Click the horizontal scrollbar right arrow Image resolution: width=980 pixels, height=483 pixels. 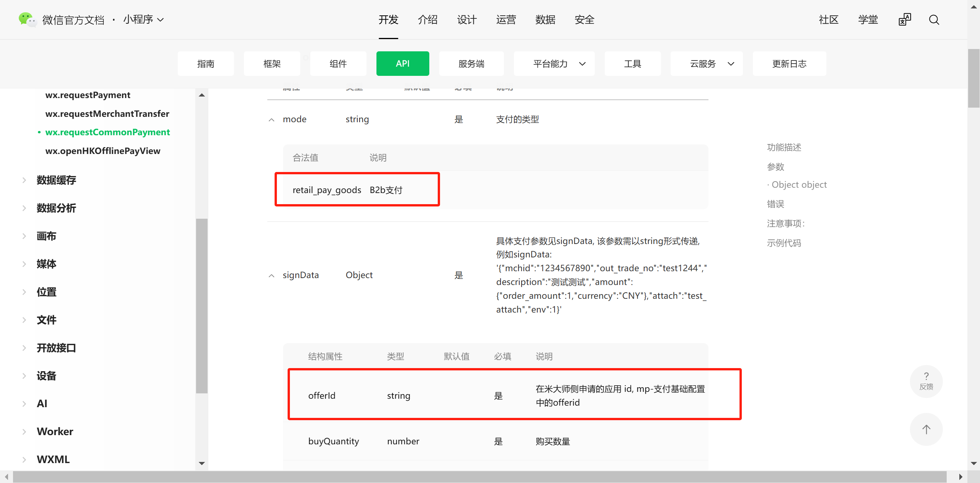960,477
